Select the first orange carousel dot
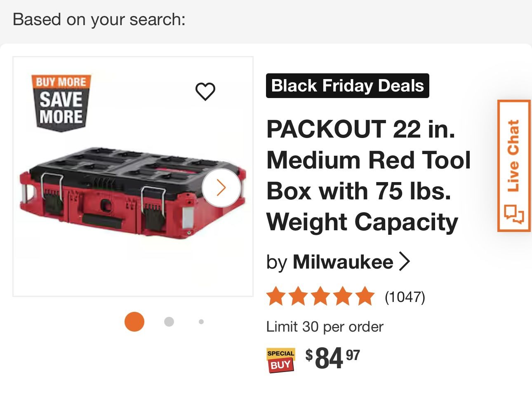 (134, 322)
